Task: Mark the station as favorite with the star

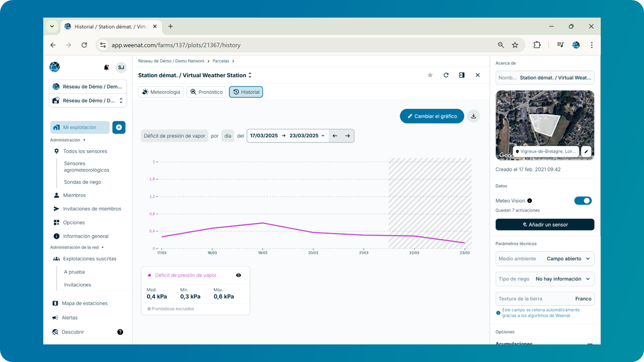Action: 430,75
